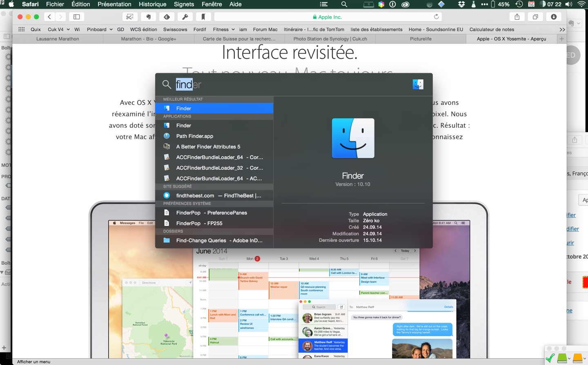Select FinderPop - FP255 result
The width and height of the screenshot is (588, 365).
[x=214, y=223]
